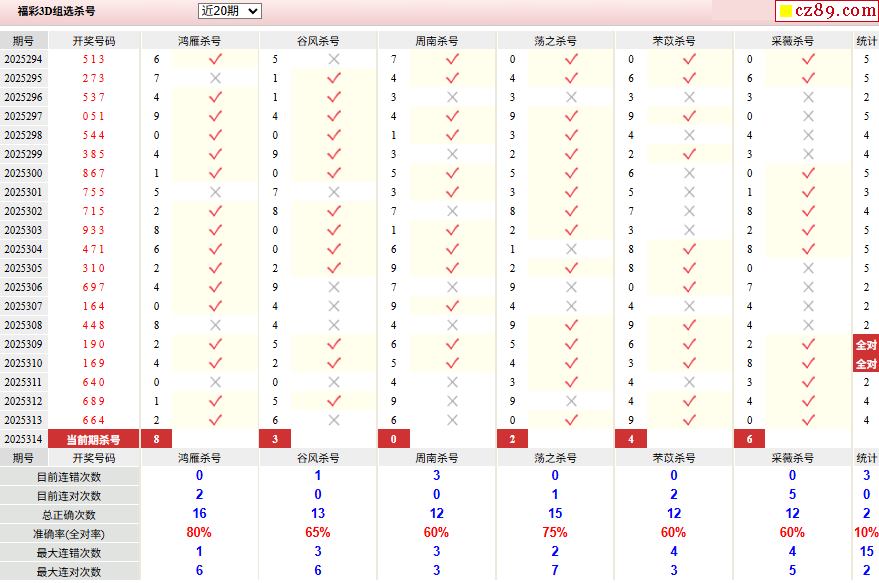Click the 全对 badge in row 2025309
This screenshot has width=879, height=583.
(866, 344)
